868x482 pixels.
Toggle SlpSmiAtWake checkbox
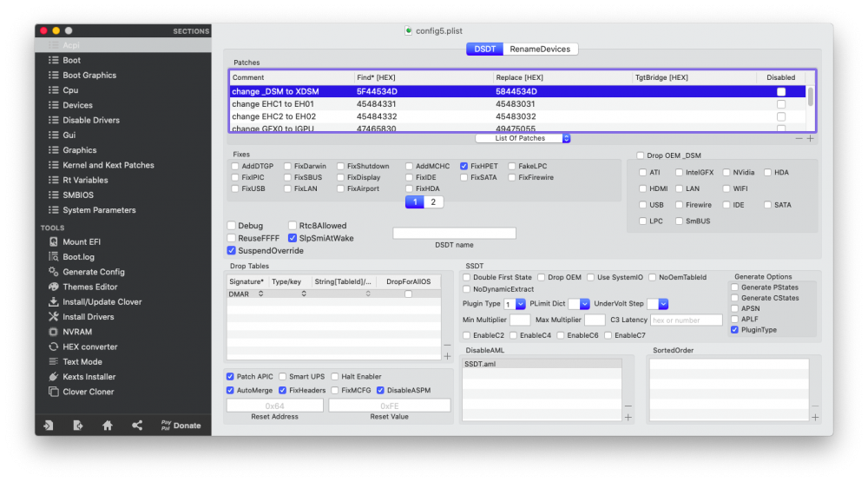(293, 238)
